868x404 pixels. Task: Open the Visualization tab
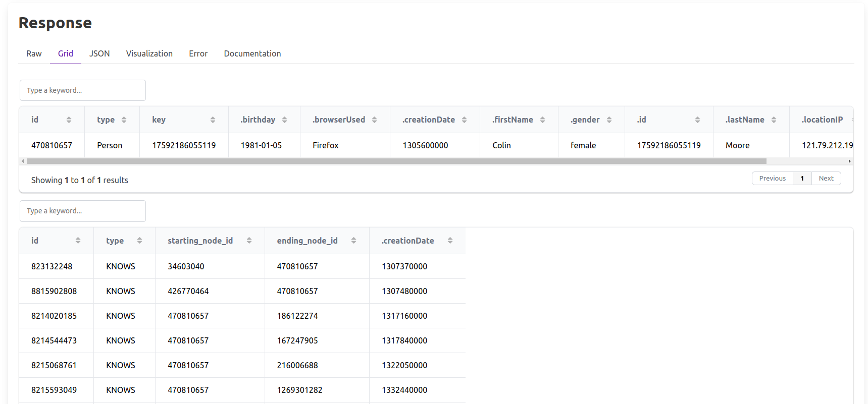(149, 53)
